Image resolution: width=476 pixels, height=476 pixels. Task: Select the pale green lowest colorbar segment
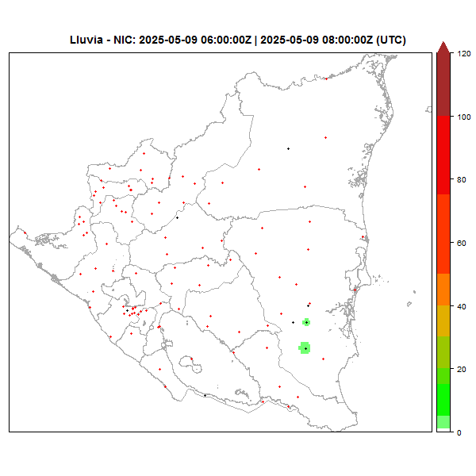[443, 422]
